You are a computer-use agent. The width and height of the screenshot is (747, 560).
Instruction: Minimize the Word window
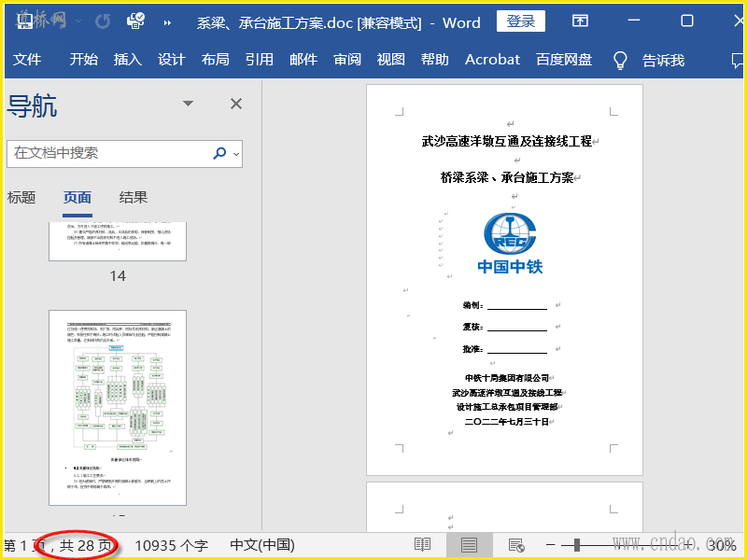click(x=634, y=21)
